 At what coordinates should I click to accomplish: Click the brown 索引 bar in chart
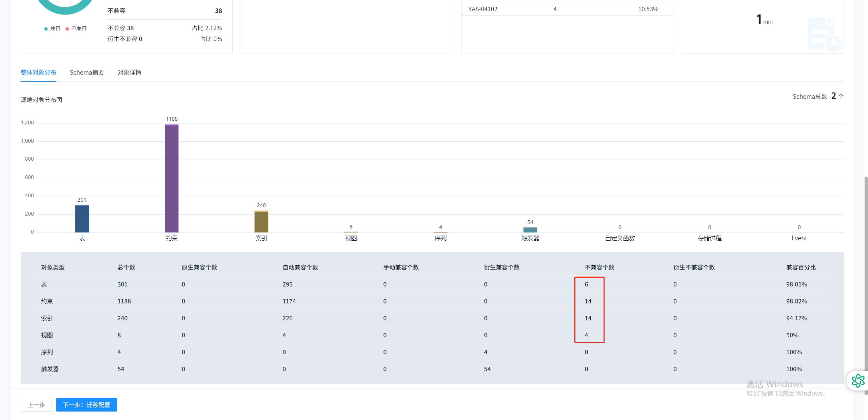tap(261, 221)
